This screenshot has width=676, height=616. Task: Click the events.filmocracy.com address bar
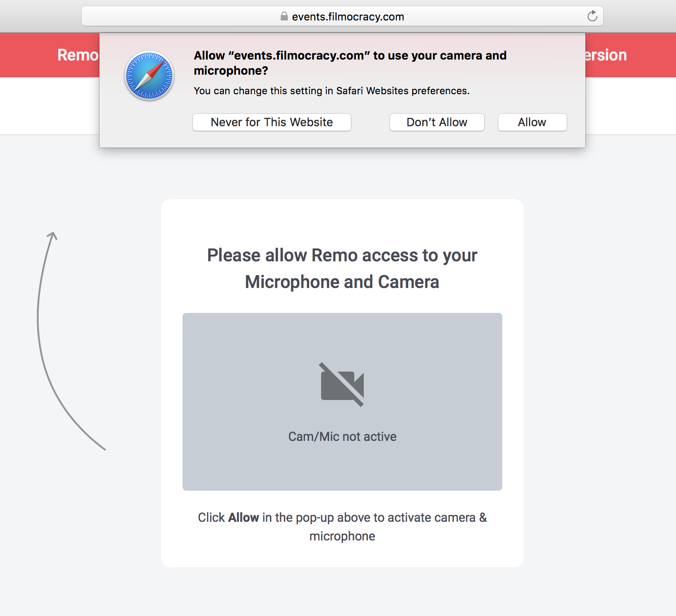pos(342,16)
